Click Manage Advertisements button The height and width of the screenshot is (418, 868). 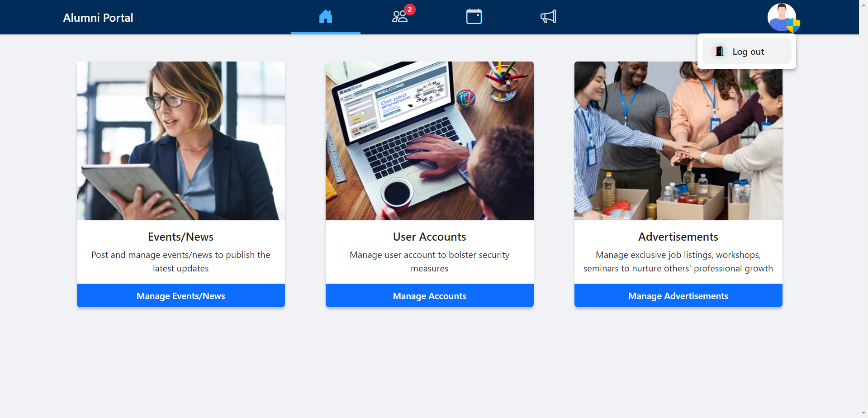tap(678, 295)
